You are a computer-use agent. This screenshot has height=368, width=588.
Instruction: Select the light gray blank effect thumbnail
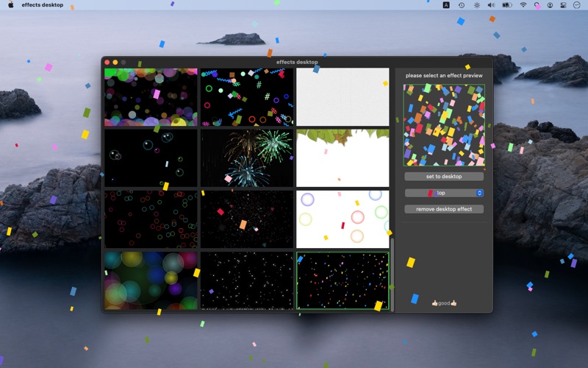click(x=343, y=97)
